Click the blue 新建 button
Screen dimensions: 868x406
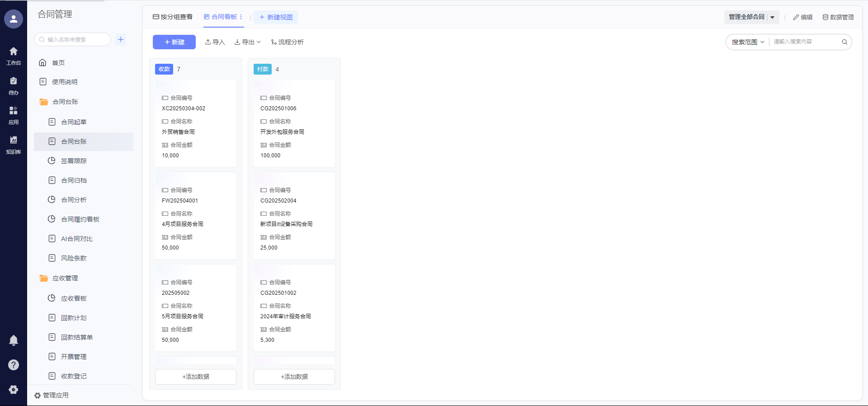click(x=174, y=42)
